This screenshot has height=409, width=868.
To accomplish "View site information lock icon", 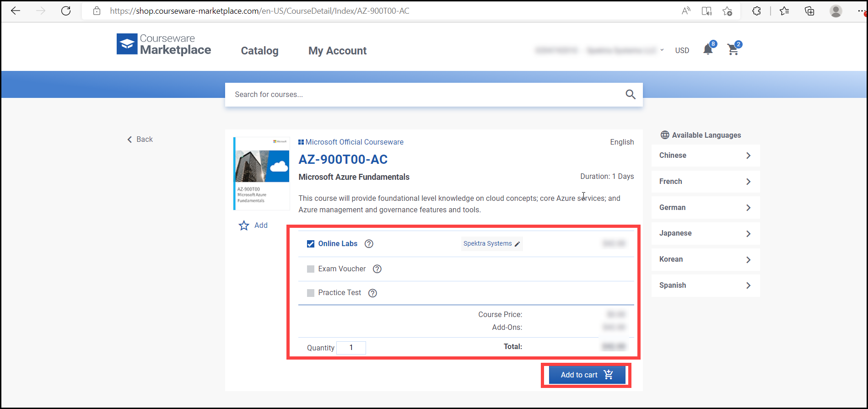I will 97,11.
